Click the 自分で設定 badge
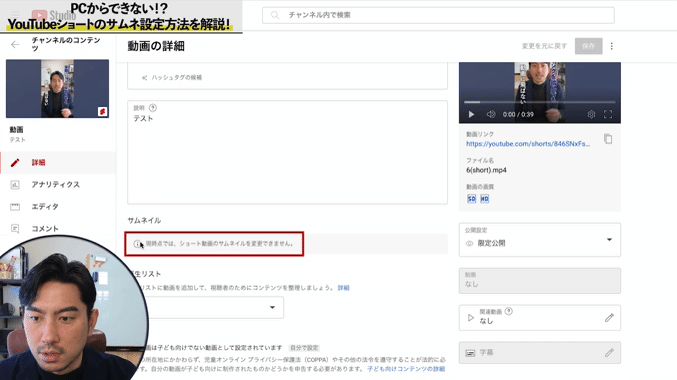 [x=304, y=348]
